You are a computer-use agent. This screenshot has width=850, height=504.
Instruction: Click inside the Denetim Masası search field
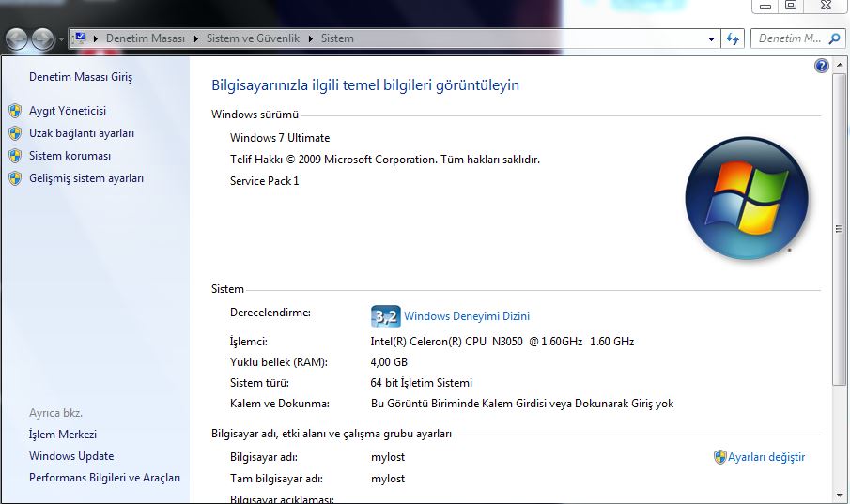click(x=787, y=38)
